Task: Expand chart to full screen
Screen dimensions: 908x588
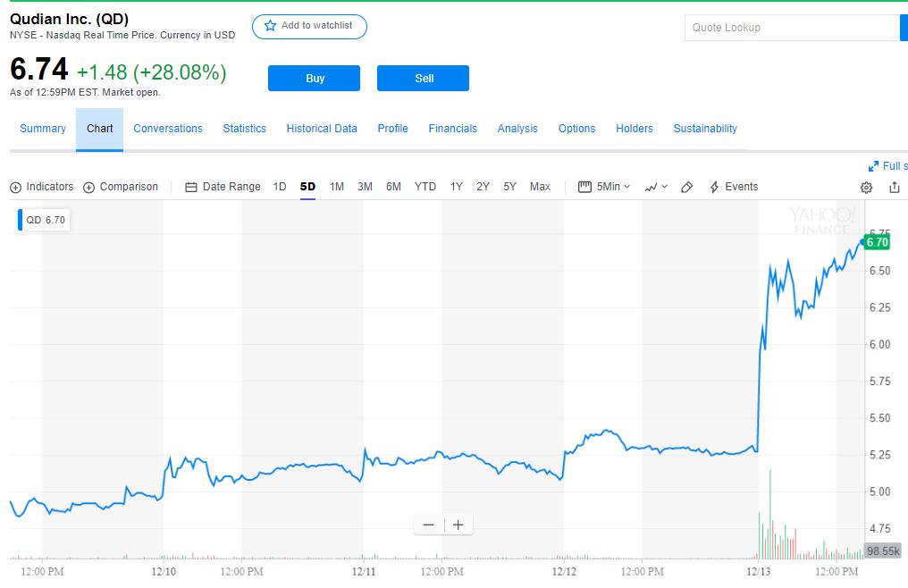Action: point(887,166)
